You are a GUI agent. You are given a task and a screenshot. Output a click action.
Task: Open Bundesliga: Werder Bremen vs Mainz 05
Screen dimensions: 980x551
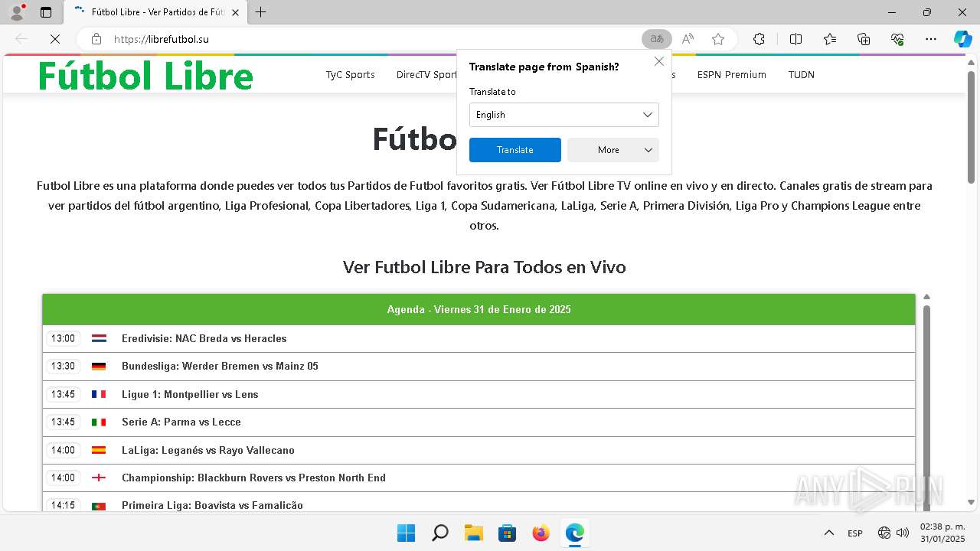pos(220,366)
